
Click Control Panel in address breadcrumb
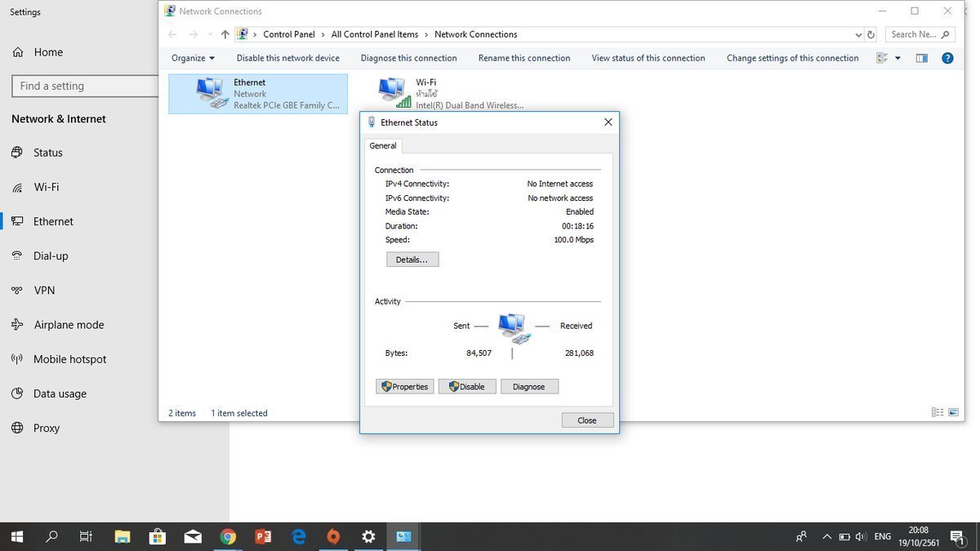pos(289,34)
